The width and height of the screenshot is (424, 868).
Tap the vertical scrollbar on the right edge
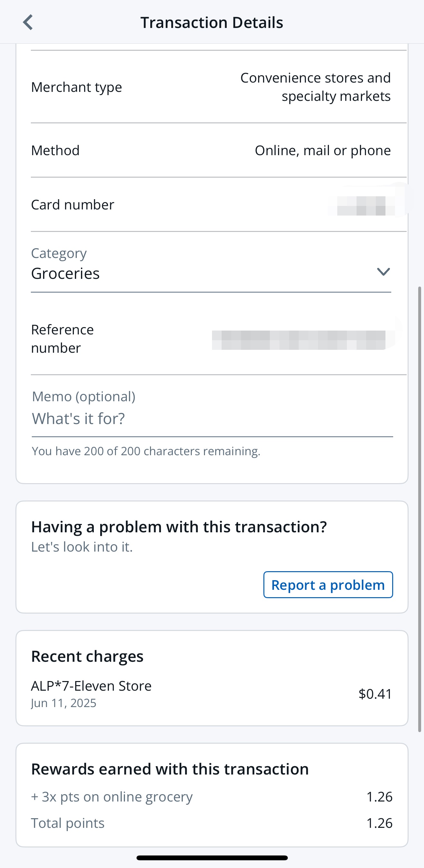(420, 509)
